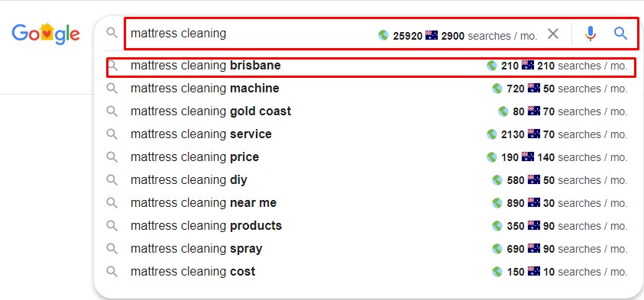Click globe icon in cost suggestion row
Screen dimensions: 644x300
pyautogui.click(x=497, y=272)
